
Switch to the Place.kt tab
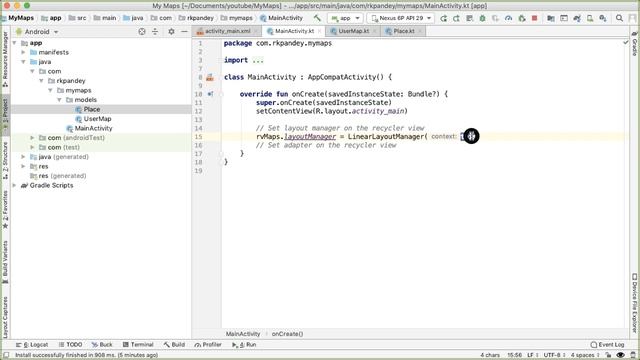coord(403,31)
